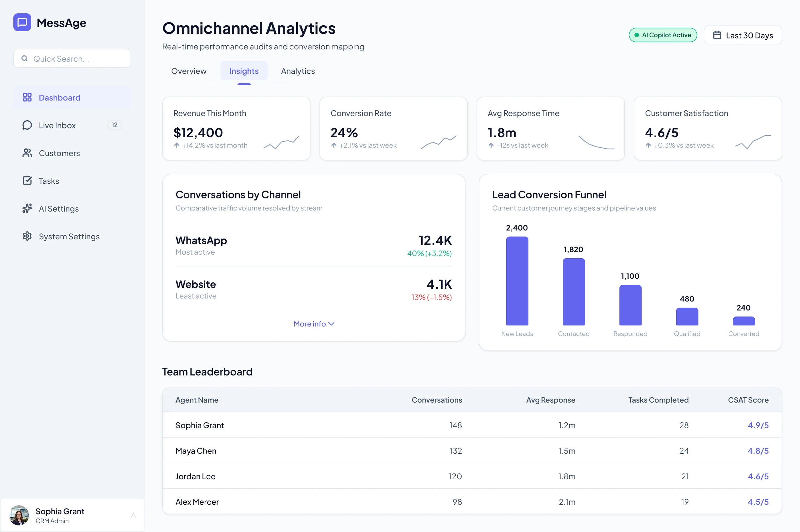The width and height of the screenshot is (800, 532).
Task: Expand the Sophia Grant profile menu chevron
Action: click(x=133, y=515)
